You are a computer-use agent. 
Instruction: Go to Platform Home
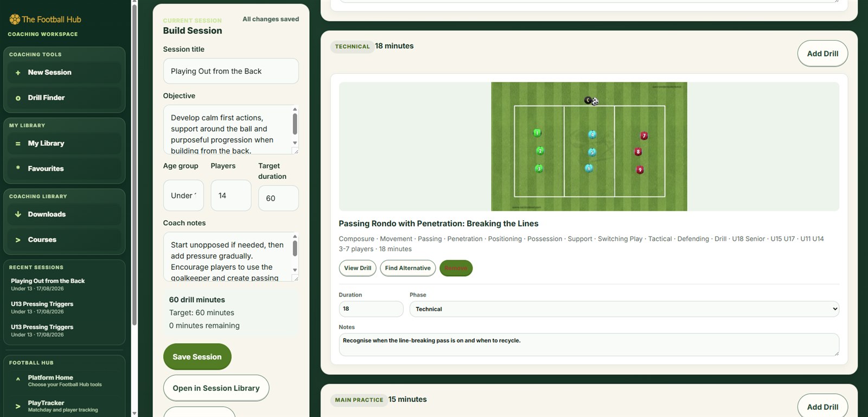click(x=64, y=381)
